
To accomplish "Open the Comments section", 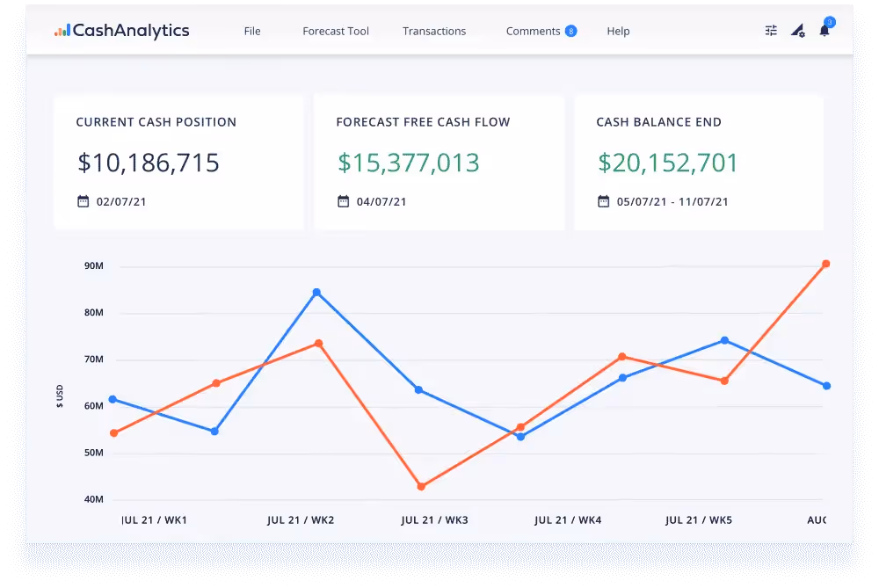I will (533, 31).
